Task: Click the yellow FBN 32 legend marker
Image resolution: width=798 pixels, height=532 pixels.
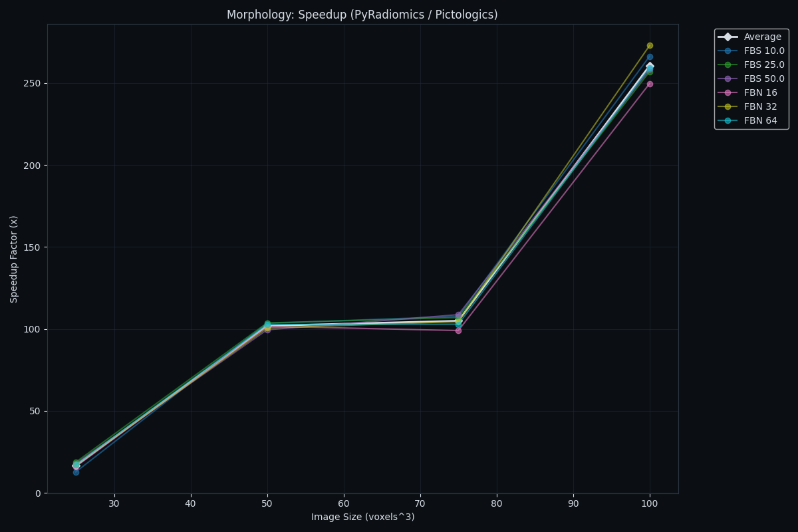Action: [x=728, y=106]
